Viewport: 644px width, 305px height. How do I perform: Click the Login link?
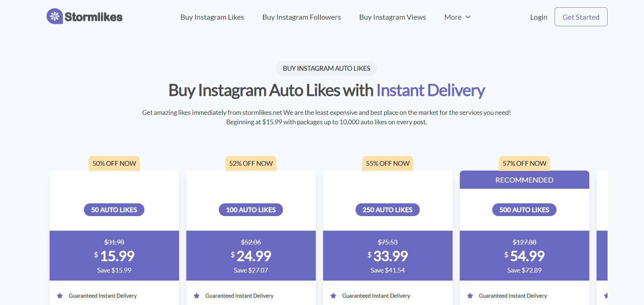tap(539, 17)
